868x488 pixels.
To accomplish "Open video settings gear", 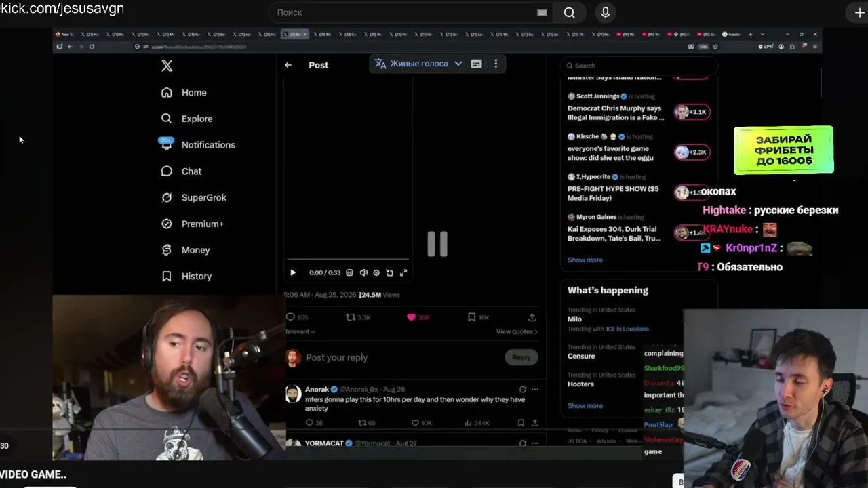I will pyautogui.click(x=376, y=272).
